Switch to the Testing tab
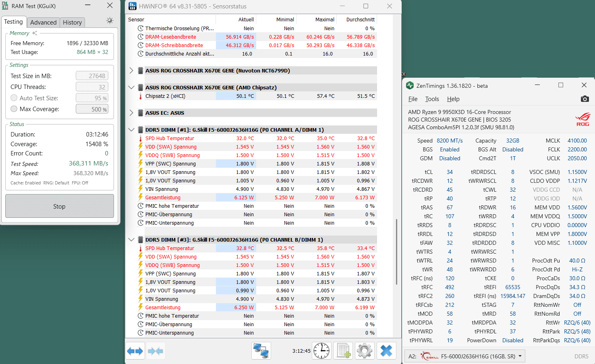This screenshot has width=595, height=364. pyautogui.click(x=14, y=22)
